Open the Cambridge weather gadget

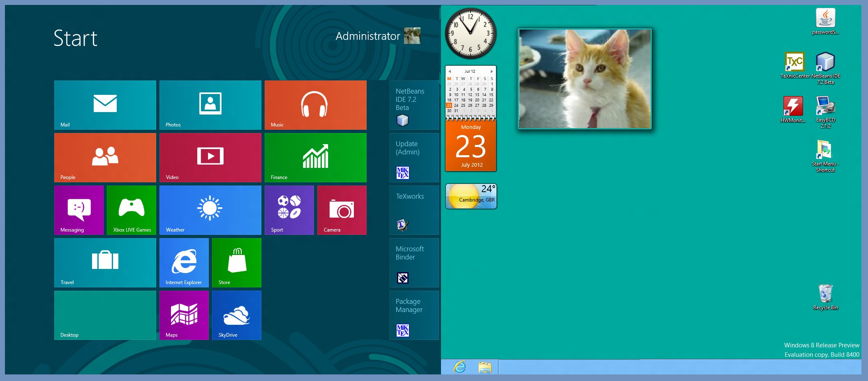(471, 196)
